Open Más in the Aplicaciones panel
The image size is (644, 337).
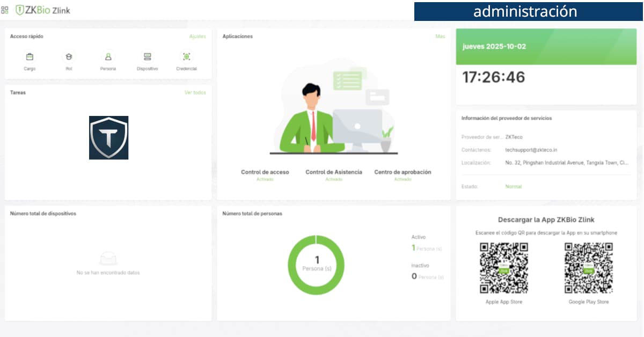[441, 36]
